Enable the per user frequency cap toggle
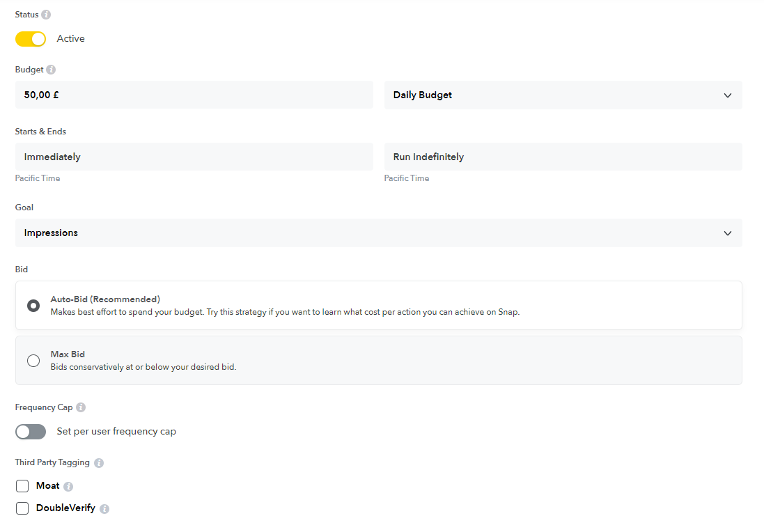The width and height of the screenshot is (764, 532). click(x=31, y=432)
